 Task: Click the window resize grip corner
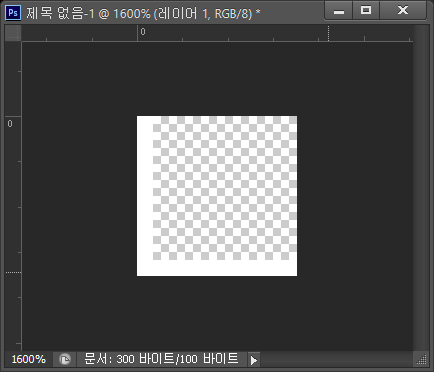[421, 359]
